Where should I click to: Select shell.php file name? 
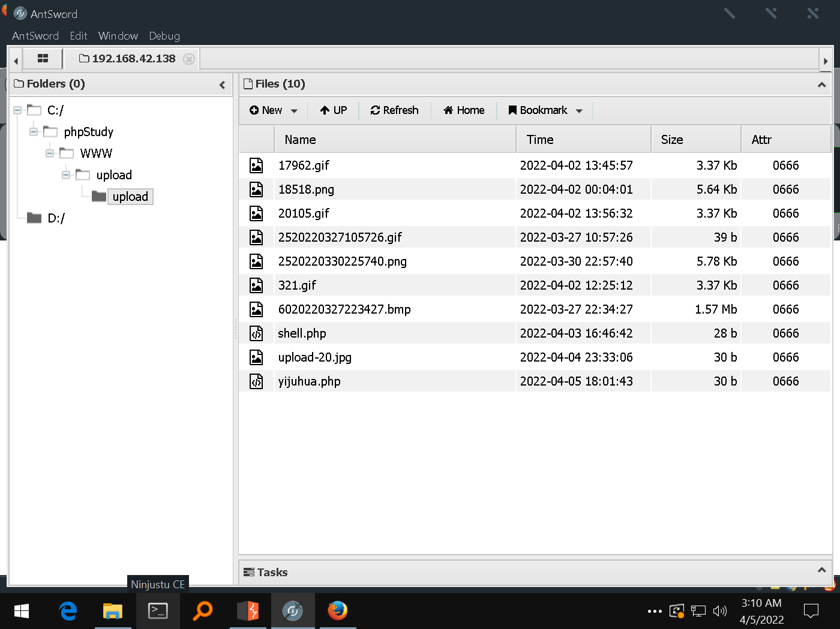click(x=302, y=333)
